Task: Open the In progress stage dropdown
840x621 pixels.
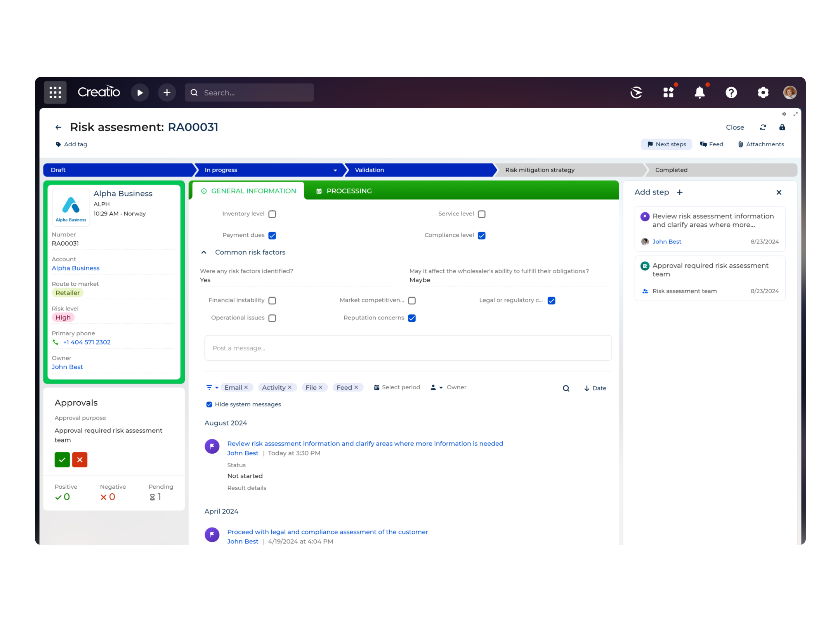Action: coord(335,170)
